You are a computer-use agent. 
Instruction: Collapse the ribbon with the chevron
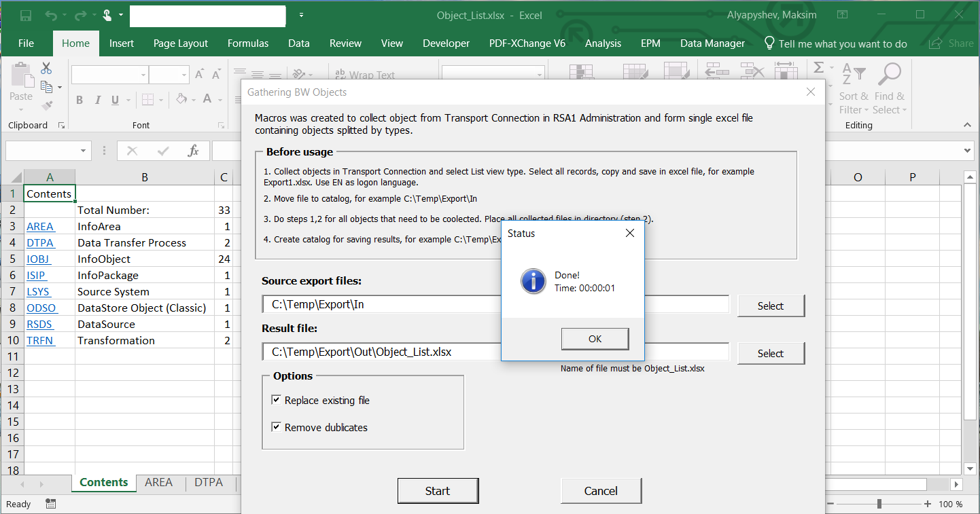tap(967, 125)
